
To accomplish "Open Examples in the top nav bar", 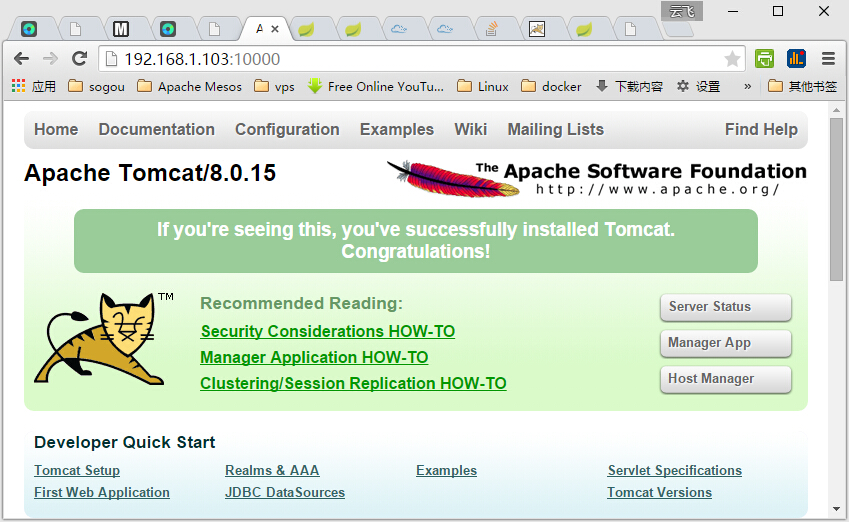I will click(x=397, y=129).
